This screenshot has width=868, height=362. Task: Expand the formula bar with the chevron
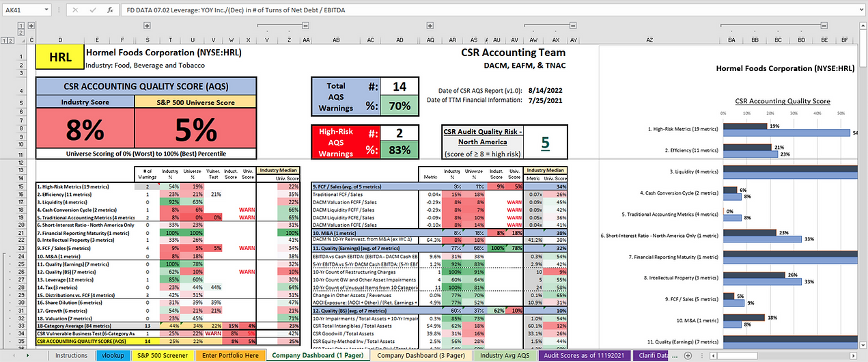point(860,10)
